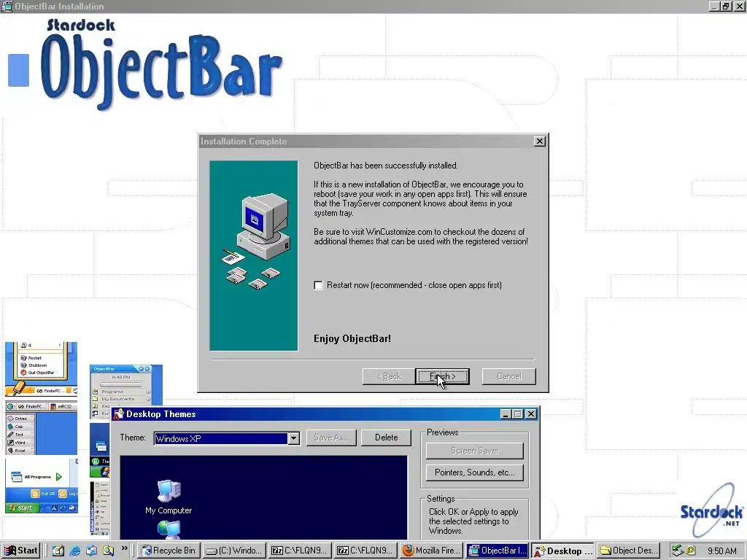Switch to second 7z C:\FLQN9 taskbar button
The image size is (747, 560).
[365, 551]
